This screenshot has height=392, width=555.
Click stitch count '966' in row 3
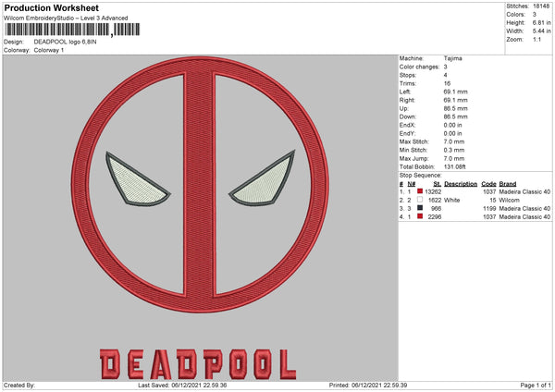coord(436,208)
